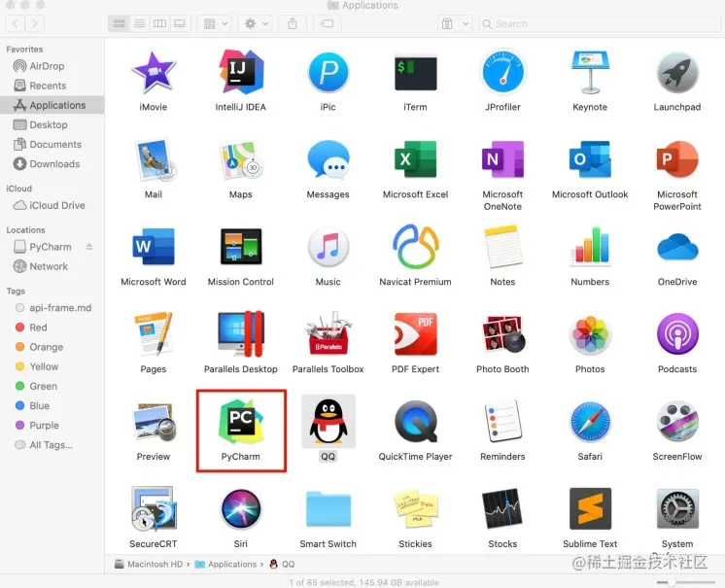Click the ScreenFlow app icon
Image resolution: width=725 pixels, height=588 pixels.
tap(677, 422)
